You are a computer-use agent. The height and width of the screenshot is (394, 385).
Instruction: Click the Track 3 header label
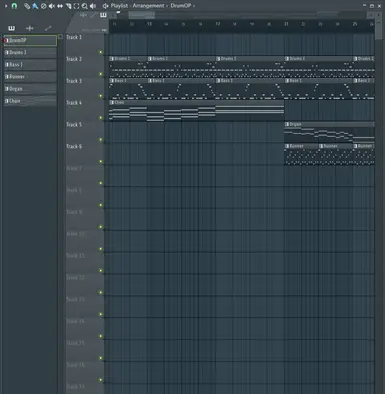coord(74,81)
